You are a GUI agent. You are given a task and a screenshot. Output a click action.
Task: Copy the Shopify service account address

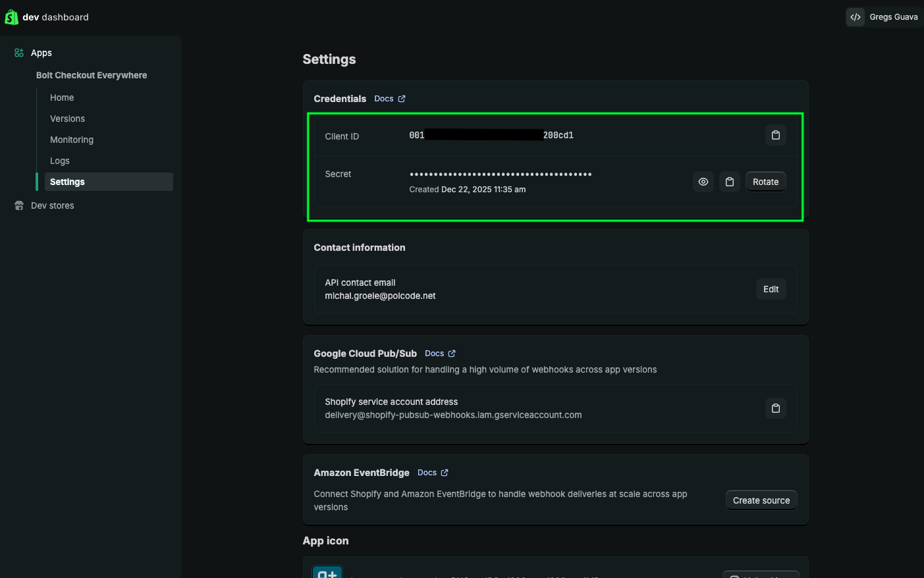(x=775, y=408)
